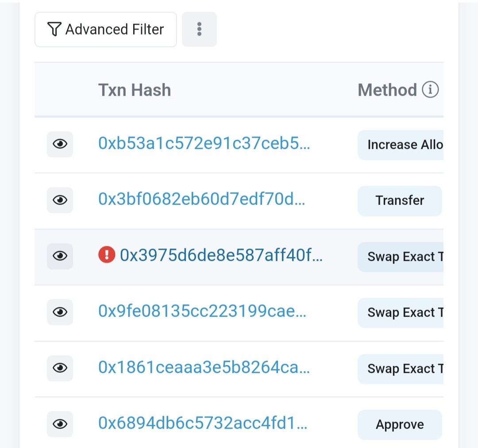This screenshot has width=478, height=448.
Task: Preview transaction 0xb53a1c572e91 with eye icon
Action: tap(60, 144)
